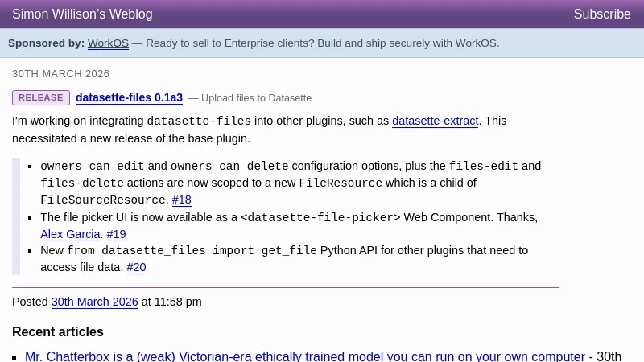This screenshot has width=644, height=362.
Task: Click the owners_can_edit code text
Action: [93, 167]
